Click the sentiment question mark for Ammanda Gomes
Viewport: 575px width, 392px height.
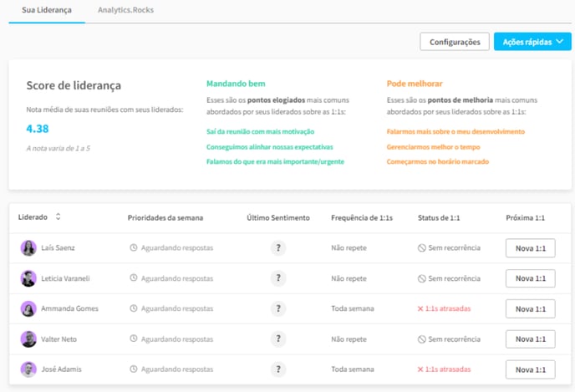click(x=278, y=308)
